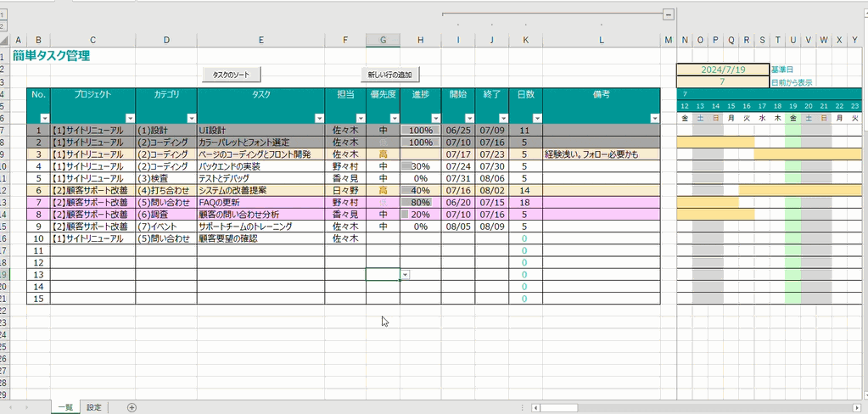
Task: Click the UI設計 task cell
Action: pos(260,131)
